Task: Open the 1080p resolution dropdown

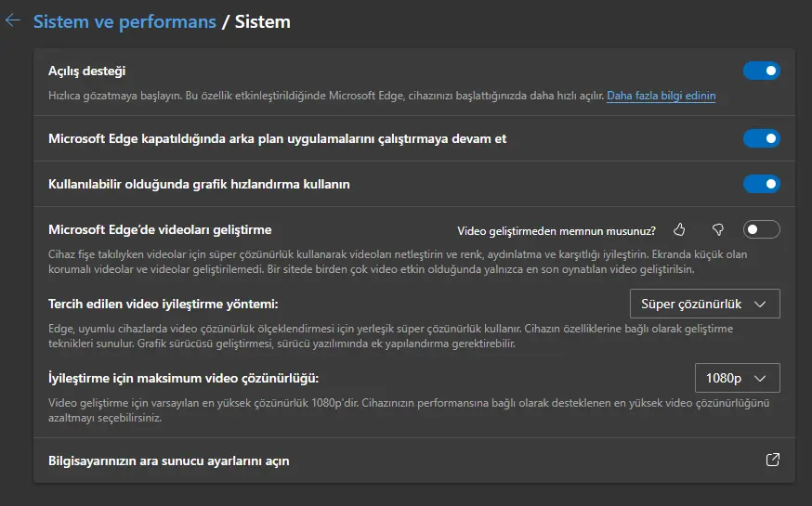Action: point(738,378)
